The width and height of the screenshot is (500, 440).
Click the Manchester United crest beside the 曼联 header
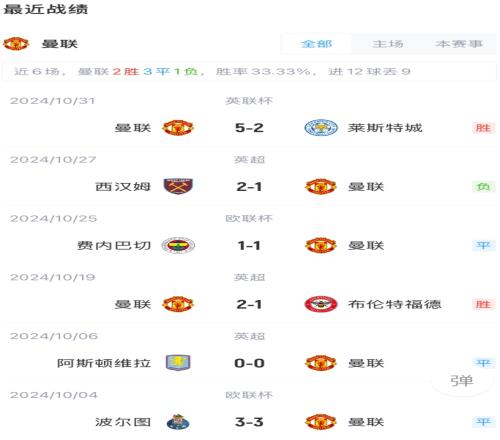pyautogui.click(x=16, y=44)
